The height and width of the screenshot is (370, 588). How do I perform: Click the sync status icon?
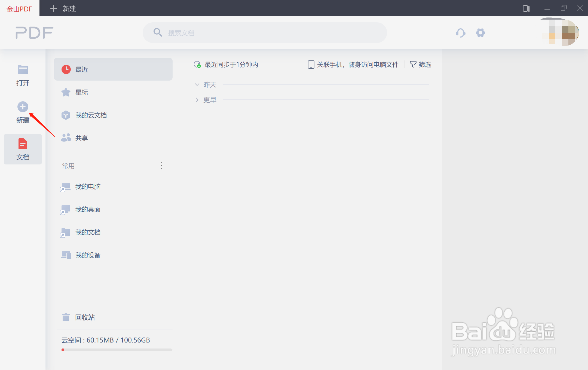tap(197, 65)
